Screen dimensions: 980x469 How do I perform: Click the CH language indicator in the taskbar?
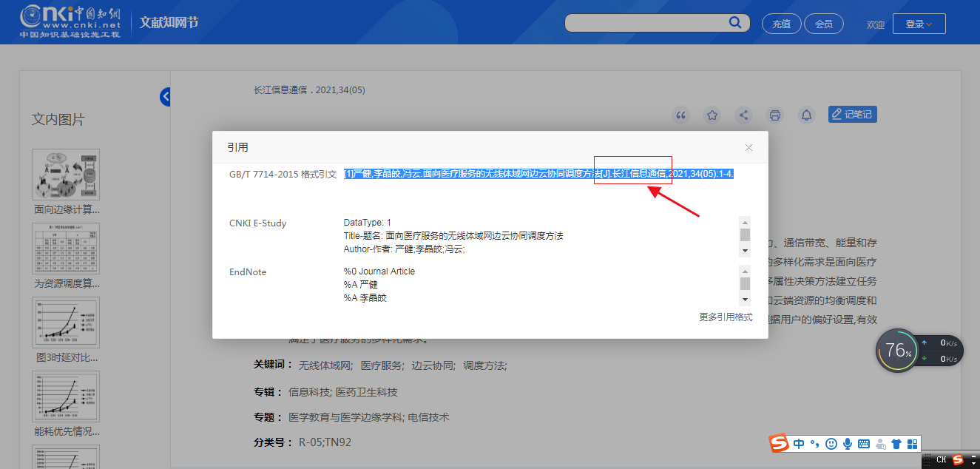[x=941, y=460]
